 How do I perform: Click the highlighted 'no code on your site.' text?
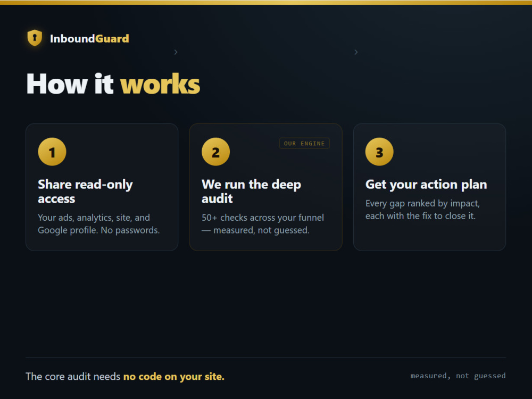click(x=174, y=377)
